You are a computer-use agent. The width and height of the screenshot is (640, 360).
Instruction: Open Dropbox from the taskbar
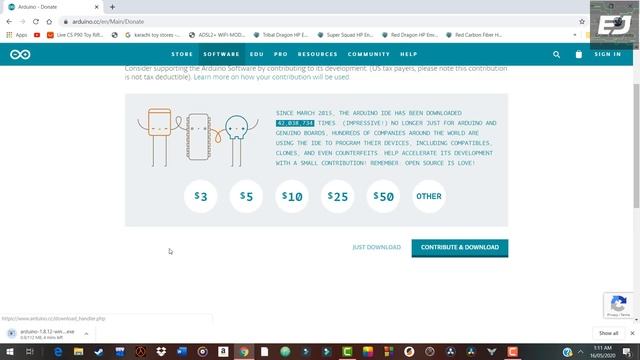pos(161,351)
